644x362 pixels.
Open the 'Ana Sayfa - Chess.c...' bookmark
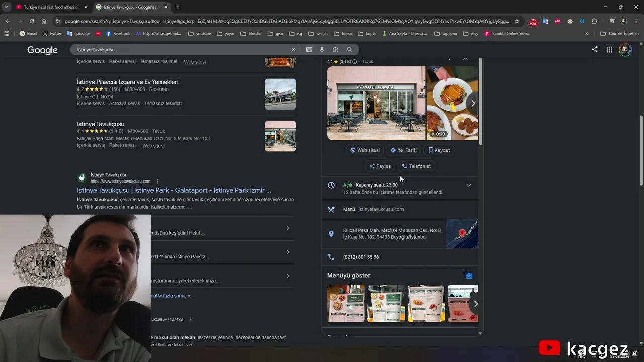pyautogui.click(x=404, y=34)
